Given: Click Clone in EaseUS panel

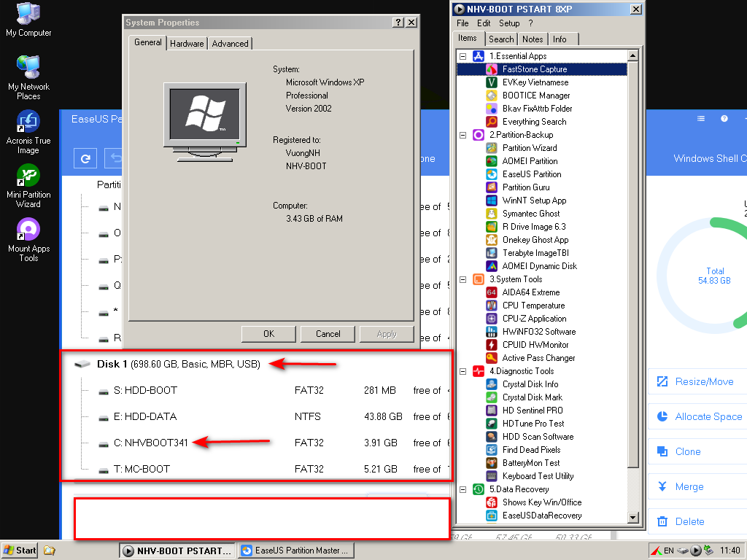Looking at the screenshot, I should pos(697,451).
